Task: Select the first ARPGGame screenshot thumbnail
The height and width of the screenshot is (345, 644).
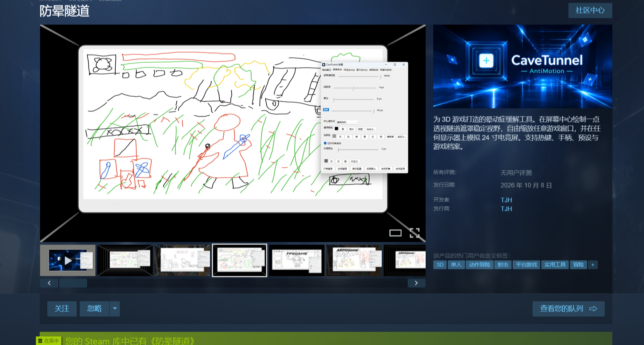Action: coord(354,261)
